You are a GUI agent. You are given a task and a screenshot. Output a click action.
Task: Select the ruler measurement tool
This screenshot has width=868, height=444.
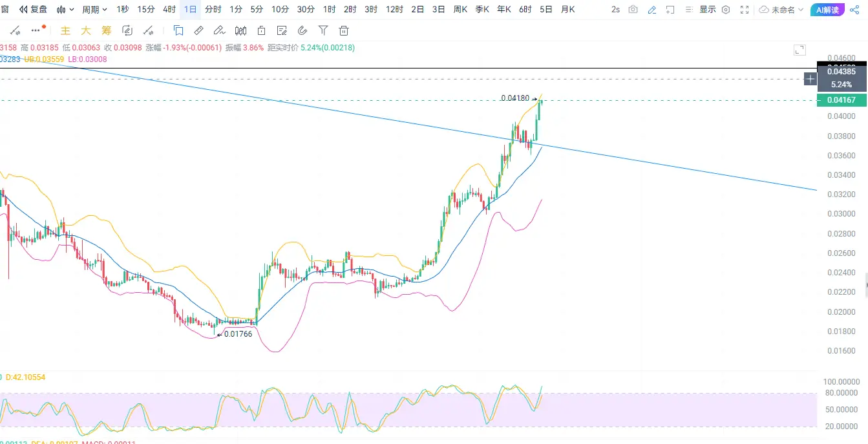click(x=198, y=30)
